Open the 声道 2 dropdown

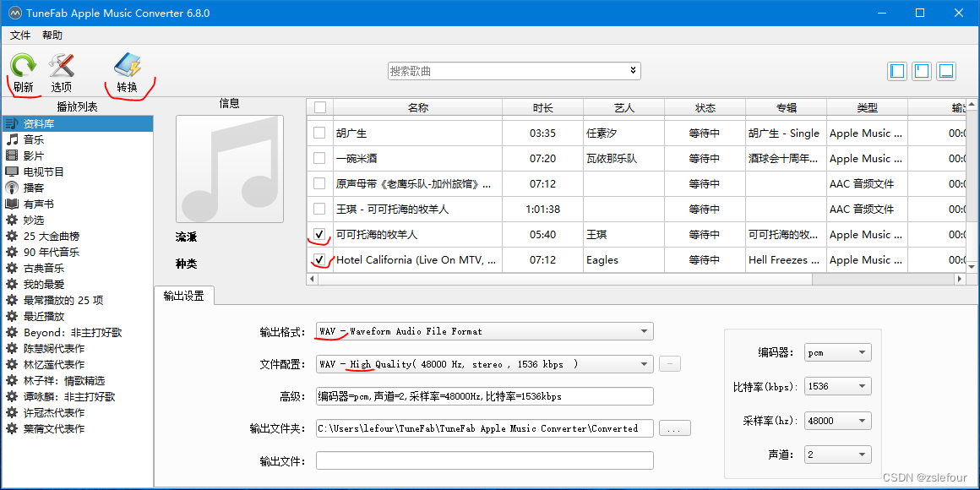[x=837, y=455]
